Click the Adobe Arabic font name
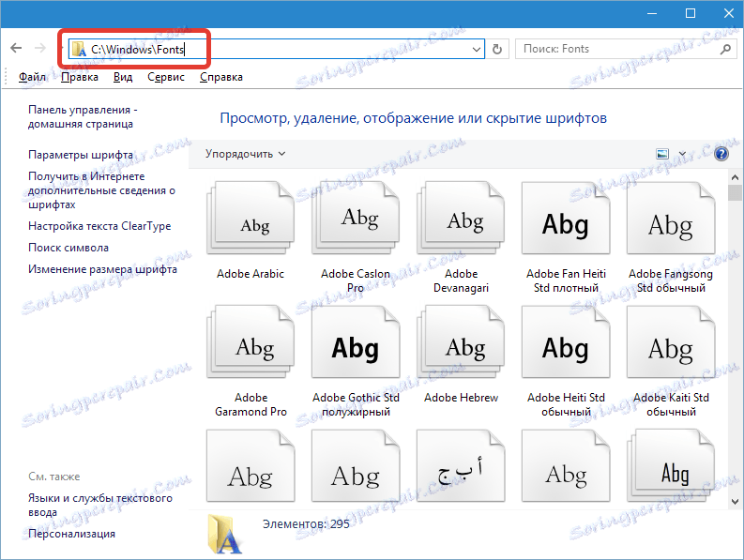The height and width of the screenshot is (560, 744). [x=251, y=274]
